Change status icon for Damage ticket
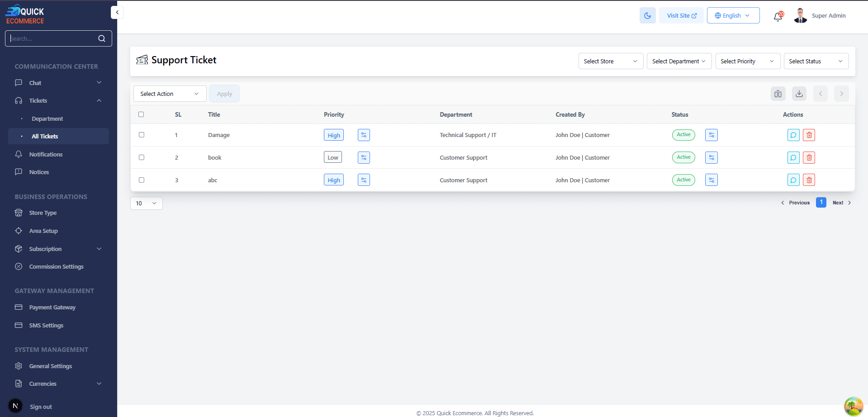Image resolution: width=868 pixels, height=417 pixels. pos(711,135)
